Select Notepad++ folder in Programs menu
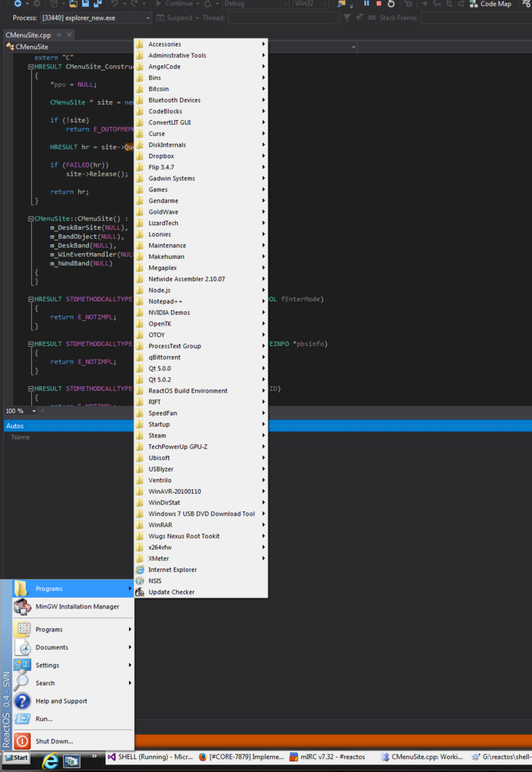 pos(165,301)
